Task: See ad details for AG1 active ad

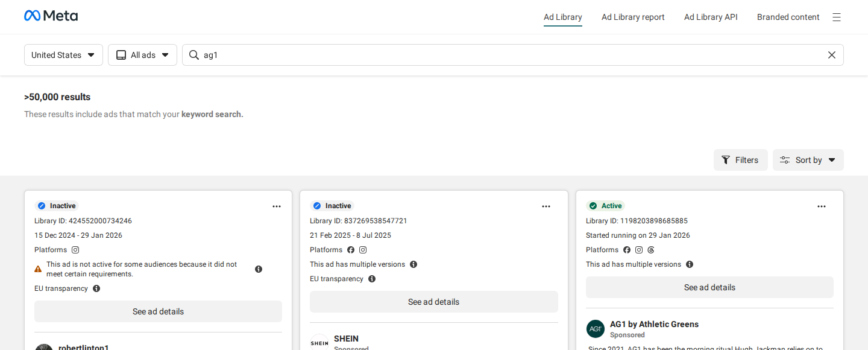Action: pos(709,287)
